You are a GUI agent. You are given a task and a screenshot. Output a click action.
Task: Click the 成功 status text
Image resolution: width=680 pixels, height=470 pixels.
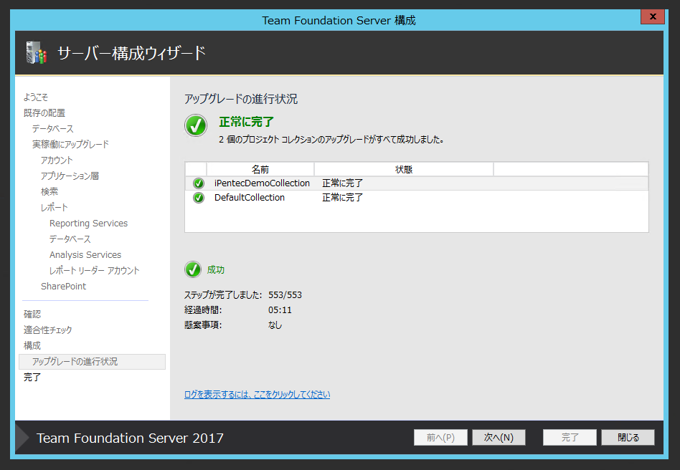coord(216,270)
